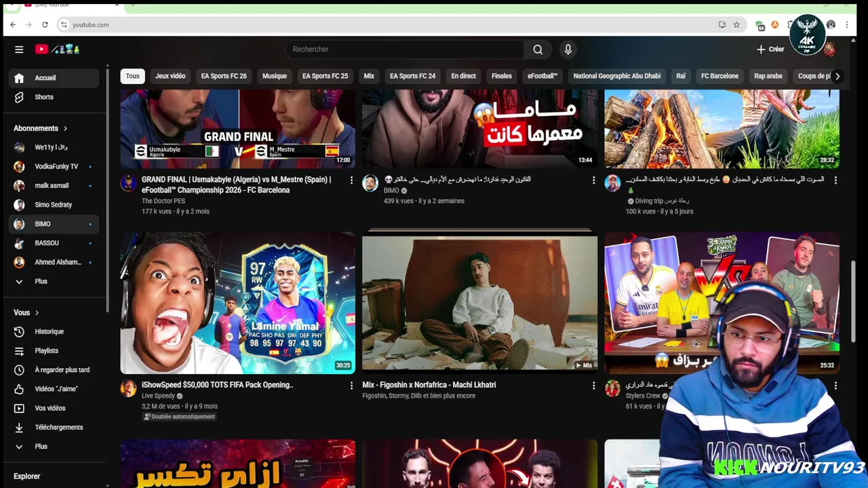Viewport: 868px width, 488px height.
Task: Click the browser back arrow
Action: coord(13,24)
